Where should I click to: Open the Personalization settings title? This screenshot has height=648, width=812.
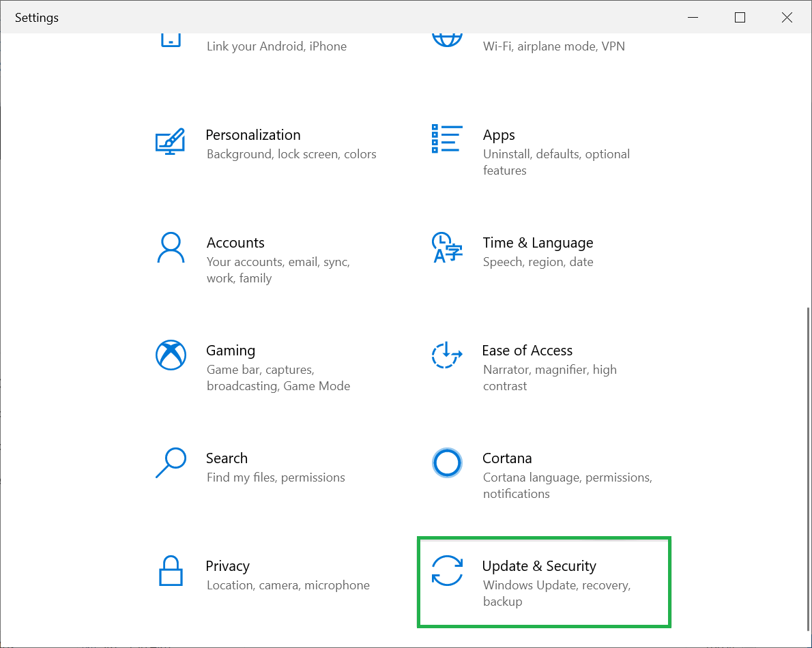click(252, 135)
